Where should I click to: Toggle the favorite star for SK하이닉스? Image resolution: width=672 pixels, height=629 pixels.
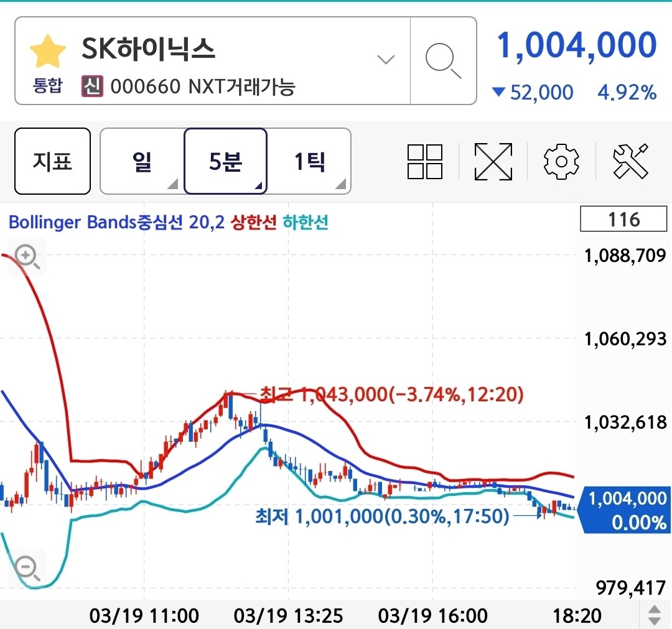pos(47,52)
